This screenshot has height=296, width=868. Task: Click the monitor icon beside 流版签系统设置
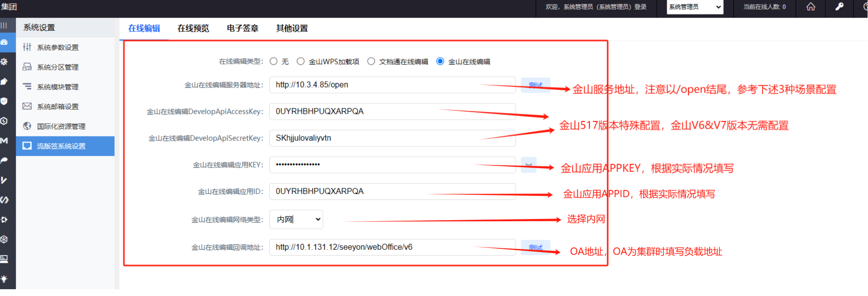(x=27, y=146)
